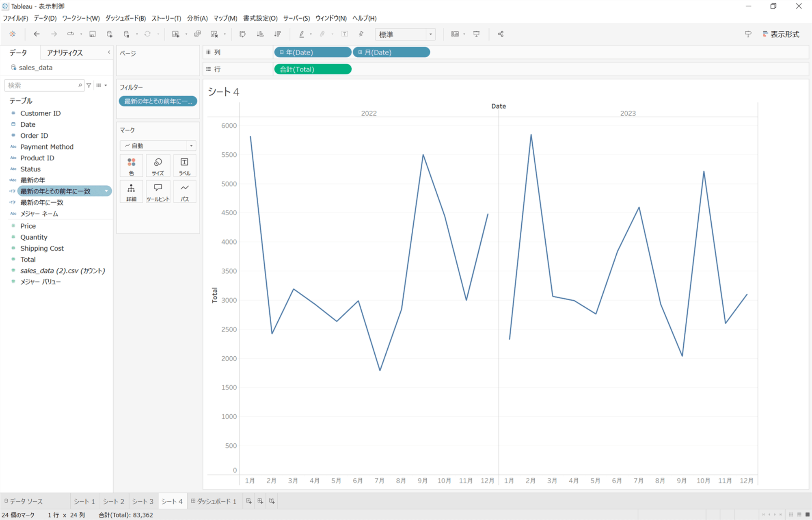Screen dimensions: 812x520
Task: Switch to the アナリティクス tab
Action: pos(65,53)
